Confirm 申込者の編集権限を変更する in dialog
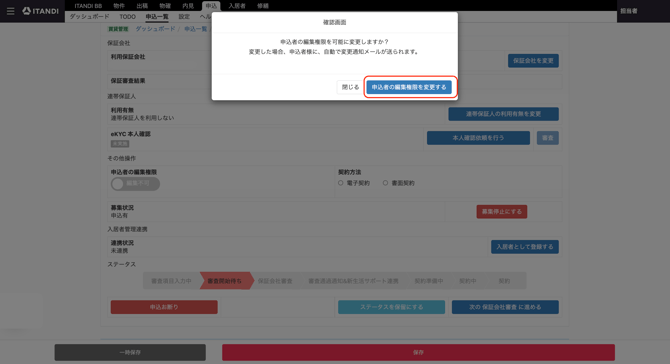The height and width of the screenshot is (364, 670). [x=408, y=87]
